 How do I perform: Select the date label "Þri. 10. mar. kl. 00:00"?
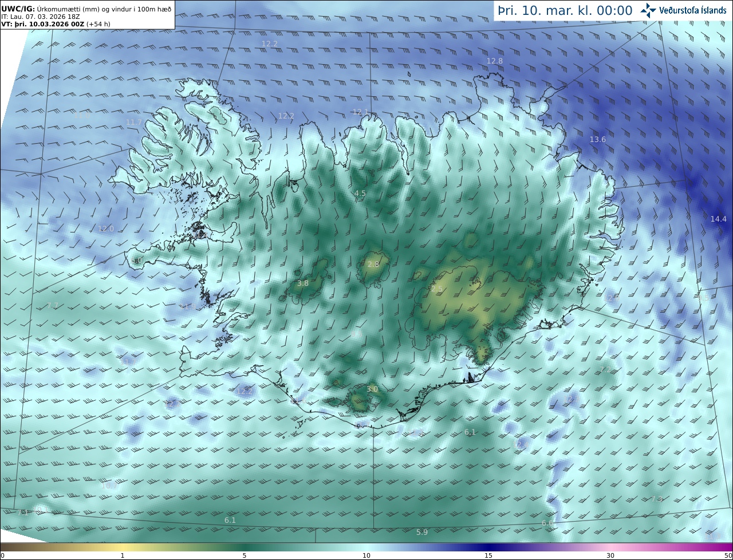tap(565, 10)
